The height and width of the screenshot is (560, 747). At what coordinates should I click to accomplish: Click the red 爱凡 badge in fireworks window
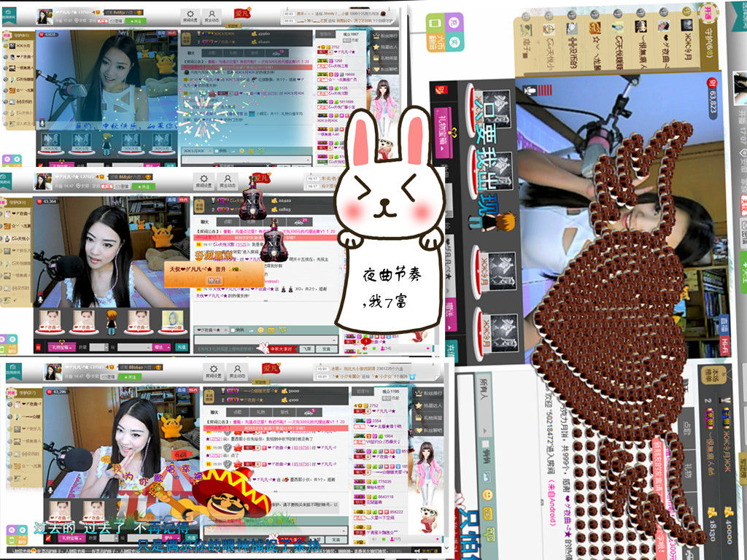coord(242,13)
